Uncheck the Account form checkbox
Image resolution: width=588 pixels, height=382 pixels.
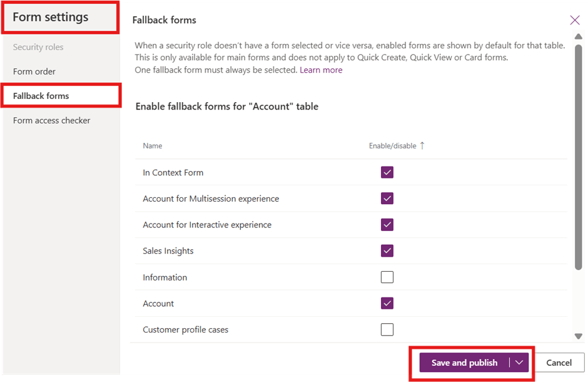coord(387,303)
